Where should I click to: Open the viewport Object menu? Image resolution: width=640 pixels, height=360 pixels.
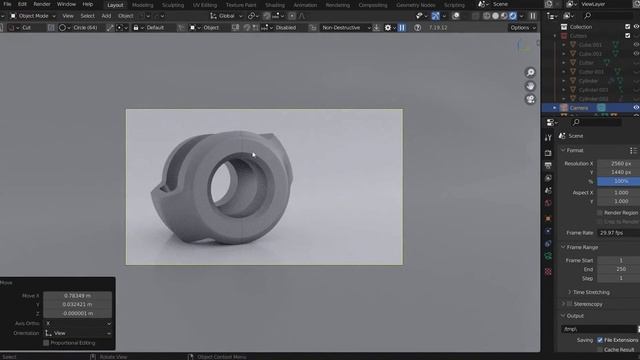[x=126, y=16]
